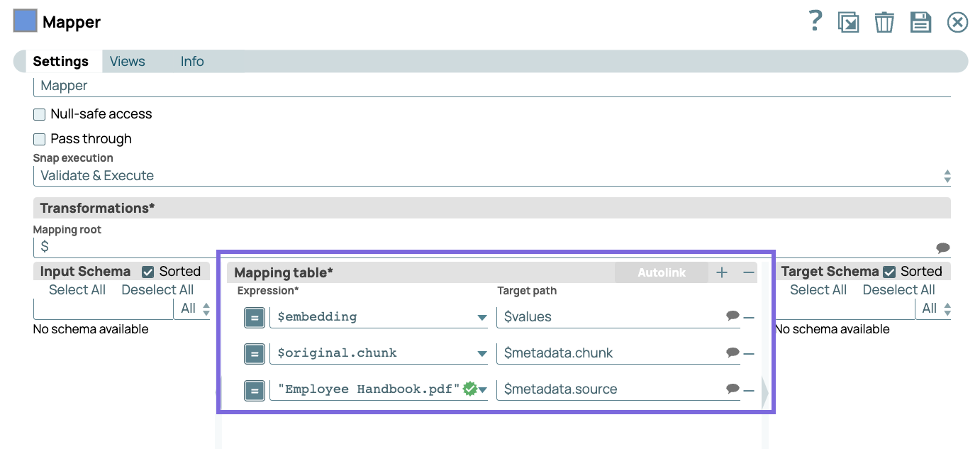Enable the Null-safe access checkbox
This screenshot has width=980, height=449.
39,114
